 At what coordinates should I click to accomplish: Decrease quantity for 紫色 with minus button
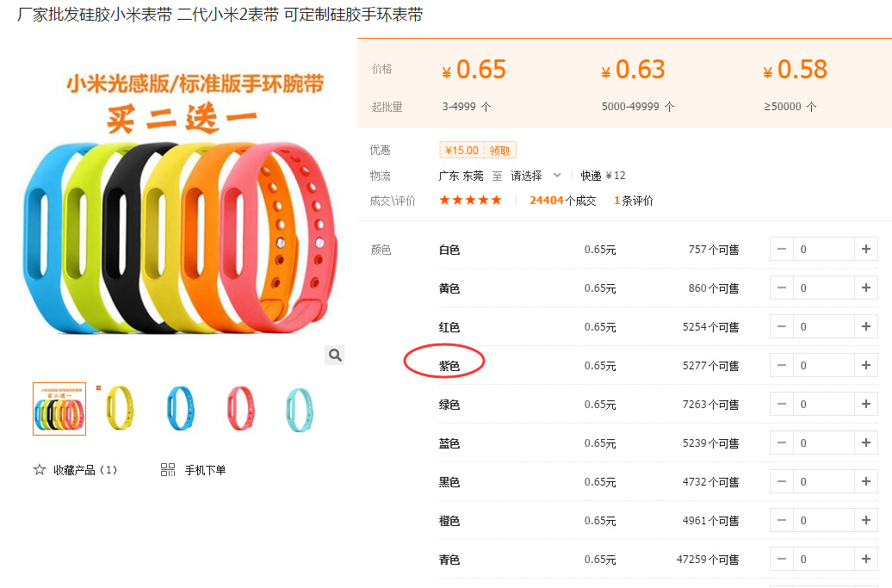782,365
